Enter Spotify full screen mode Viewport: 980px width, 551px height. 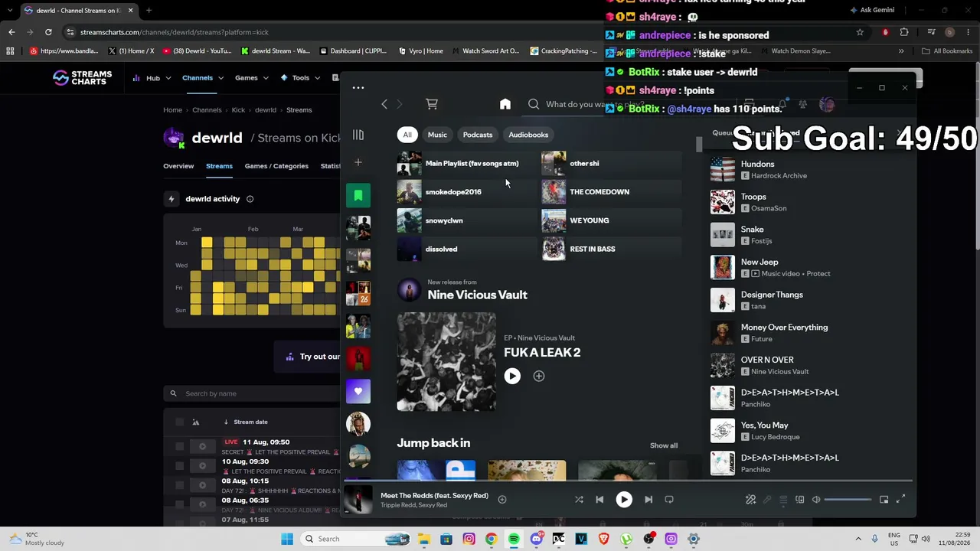(x=901, y=500)
